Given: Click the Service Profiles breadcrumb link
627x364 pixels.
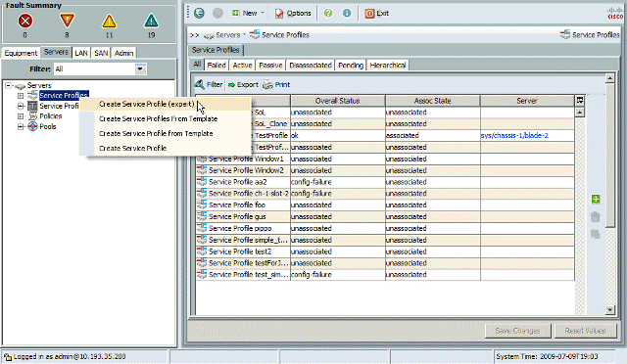Looking at the screenshot, I should (x=285, y=35).
